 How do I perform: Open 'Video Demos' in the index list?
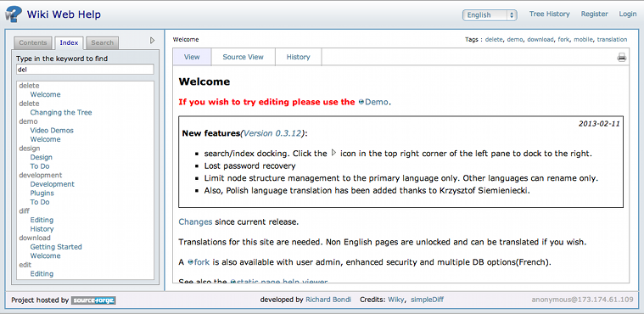coord(52,131)
